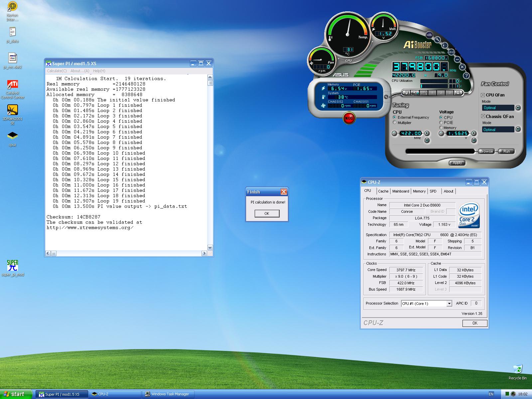Click the Run button in AI Booster
The image size is (532, 399).
(x=506, y=151)
